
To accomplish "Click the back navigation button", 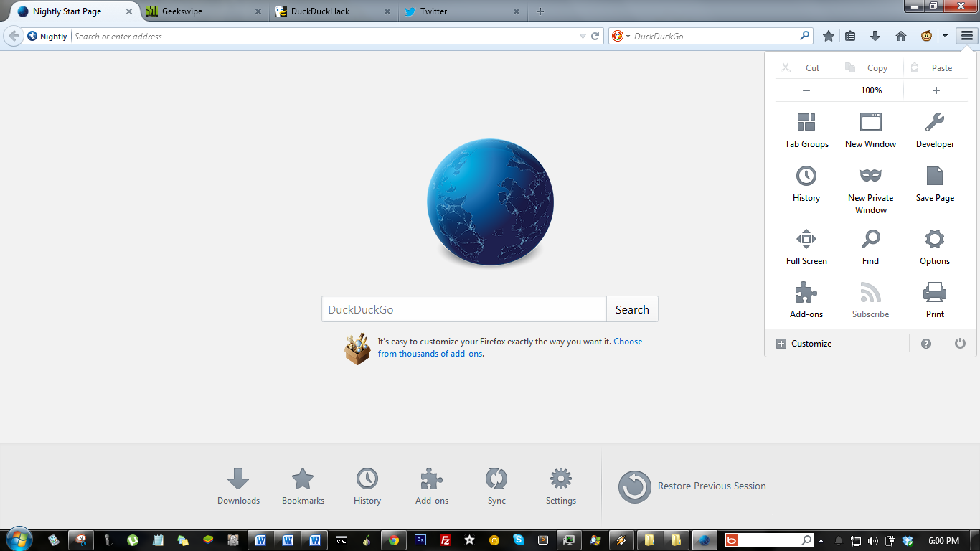I will coord(14,36).
